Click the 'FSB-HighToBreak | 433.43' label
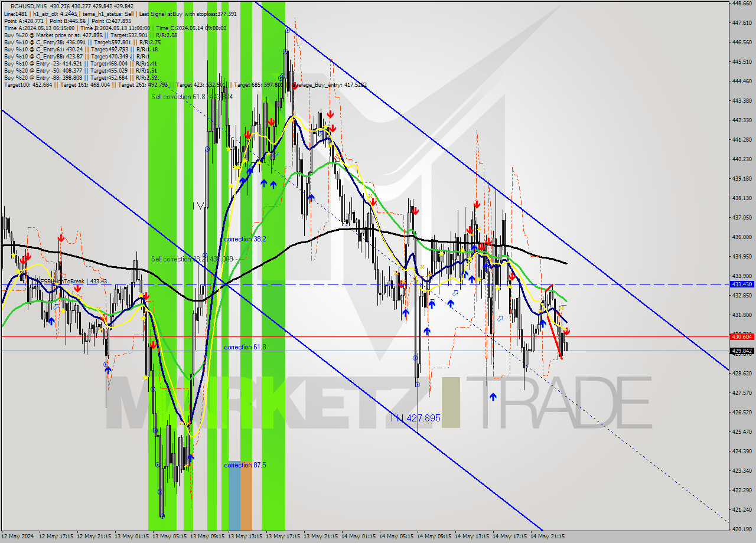The width and height of the screenshot is (756, 543). (x=73, y=282)
